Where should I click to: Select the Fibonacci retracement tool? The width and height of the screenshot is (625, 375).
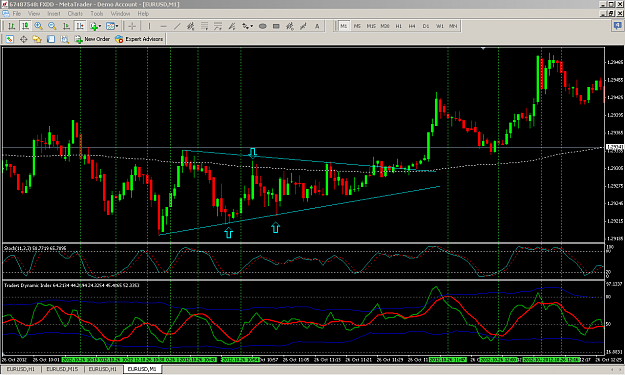tap(204, 26)
